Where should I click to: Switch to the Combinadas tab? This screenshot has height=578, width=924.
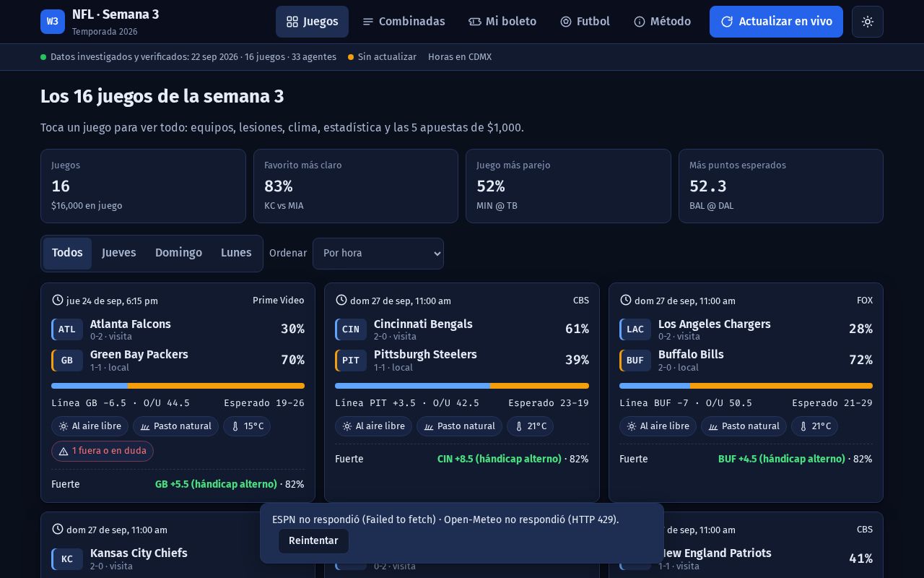[404, 22]
